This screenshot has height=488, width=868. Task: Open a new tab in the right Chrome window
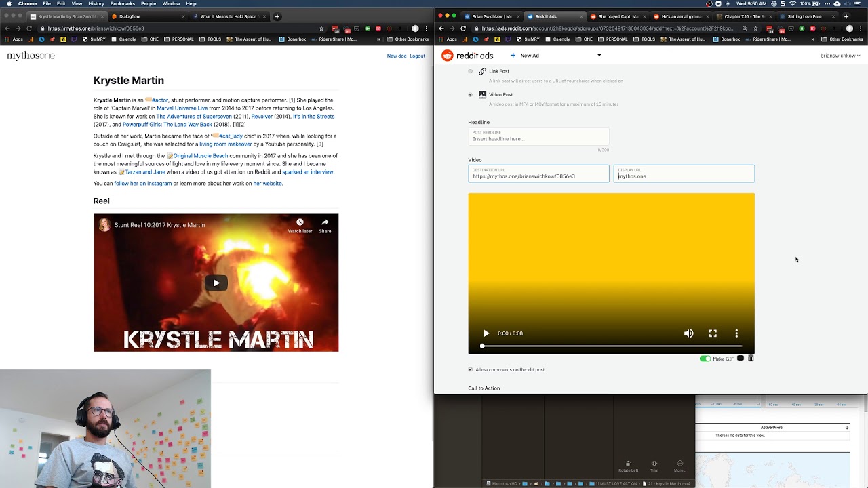846,16
